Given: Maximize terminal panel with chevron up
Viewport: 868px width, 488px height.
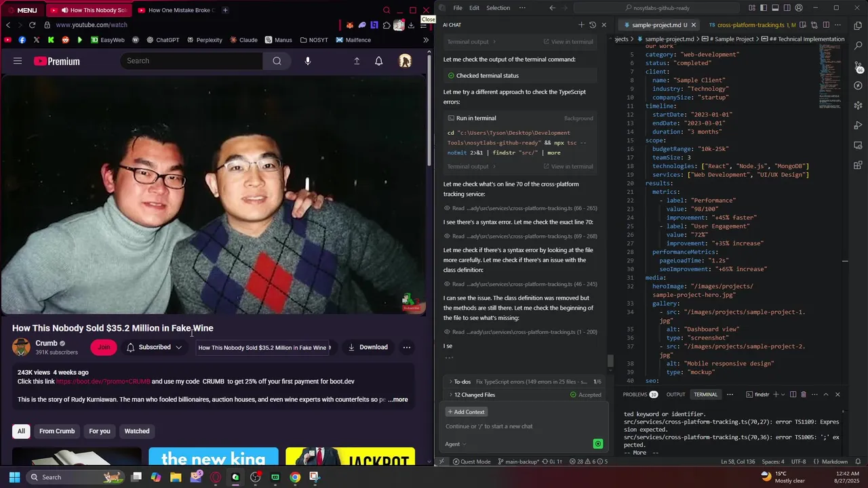Looking at the screenshot, I should [825, 394].
